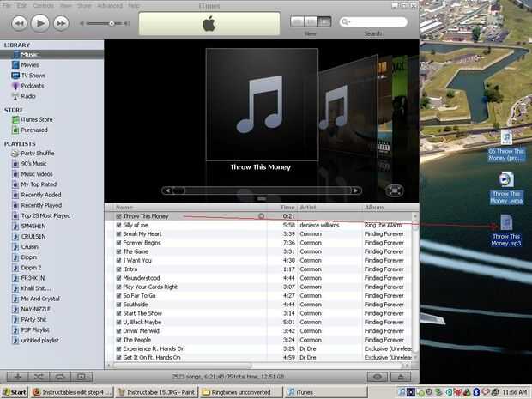Click the Cover Flow scrollbar thumb
This screenshot has height=399, width=532.
(x=178, y=190)
